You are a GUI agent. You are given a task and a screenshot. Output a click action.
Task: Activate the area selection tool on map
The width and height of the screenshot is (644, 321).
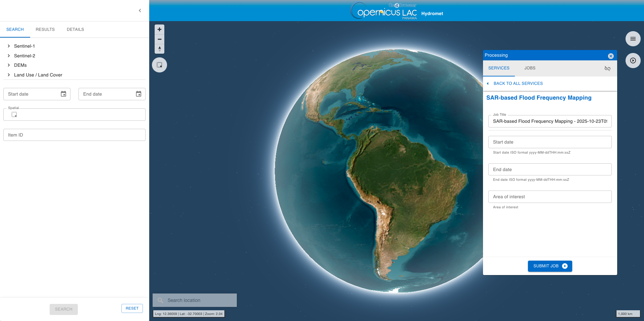tap(160, 65)
